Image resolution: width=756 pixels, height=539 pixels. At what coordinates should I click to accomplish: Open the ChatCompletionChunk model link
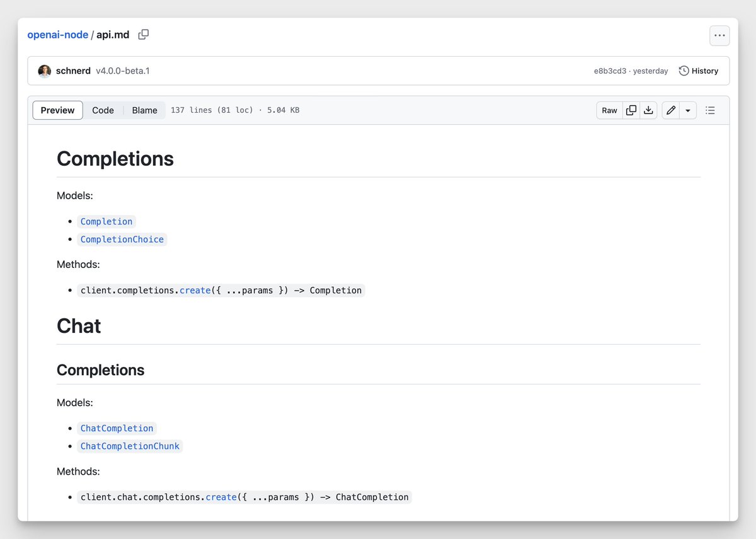tap(130, 446)
